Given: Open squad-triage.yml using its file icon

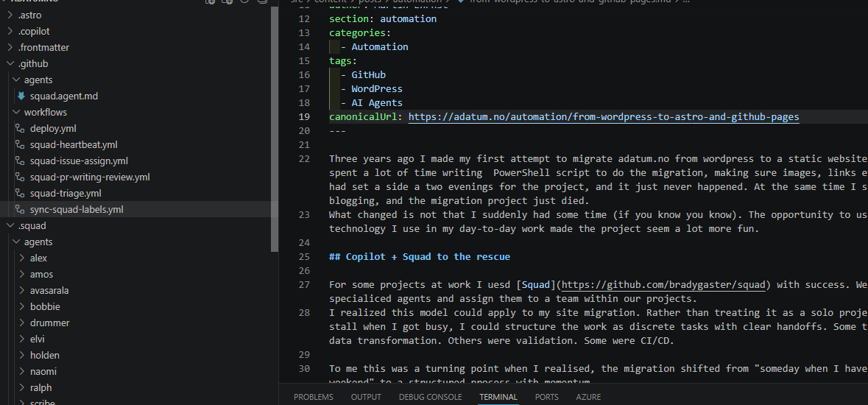Looking at the screenshot, I should [x=21, y=194].
